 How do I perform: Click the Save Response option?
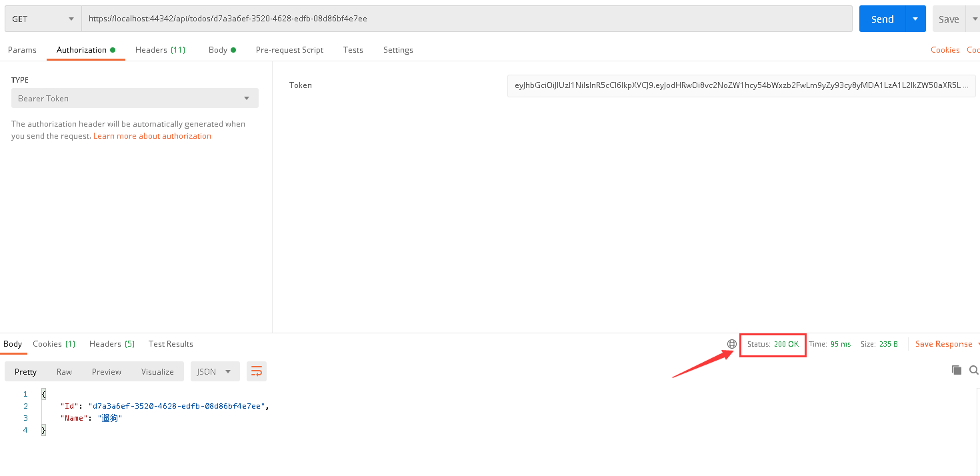click(x=943, y=344)
